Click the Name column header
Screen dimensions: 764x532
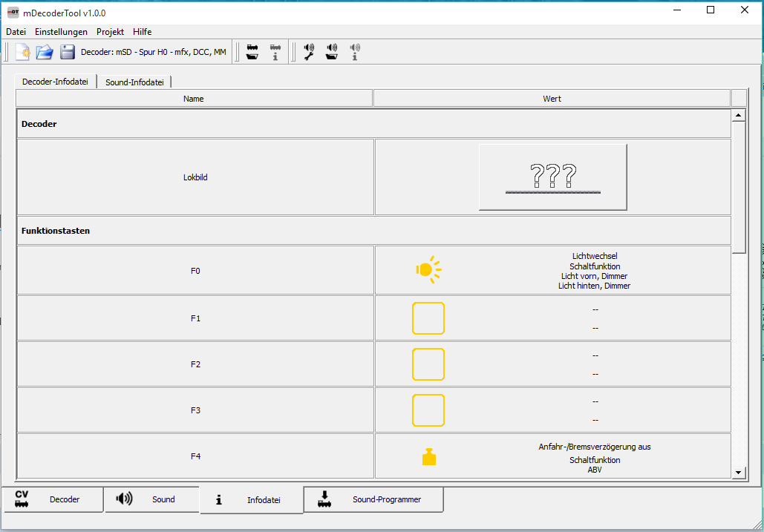[x=194, y=99]
